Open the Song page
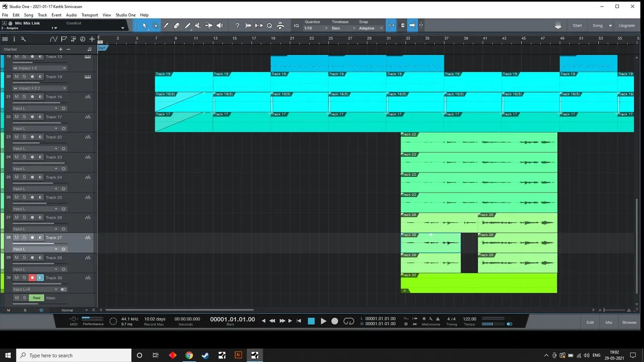This screenshot has height=362, width=644. (x=597, y=26)
